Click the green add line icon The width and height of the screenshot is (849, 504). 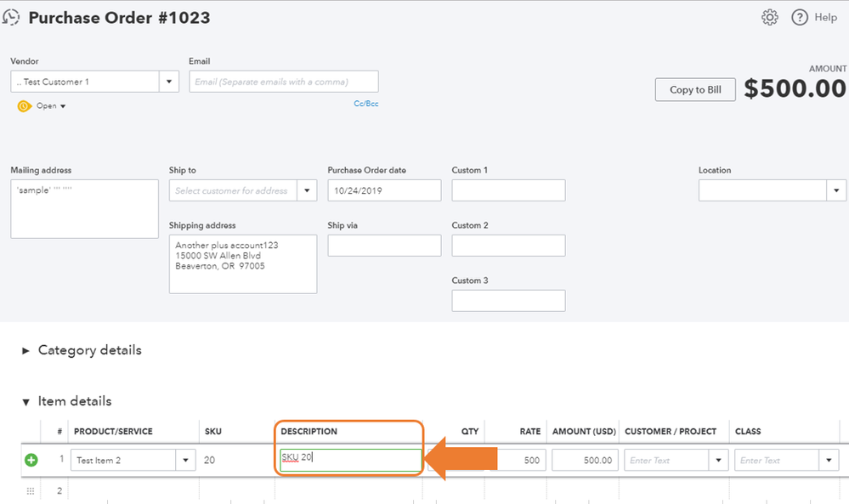coord(31,460)
